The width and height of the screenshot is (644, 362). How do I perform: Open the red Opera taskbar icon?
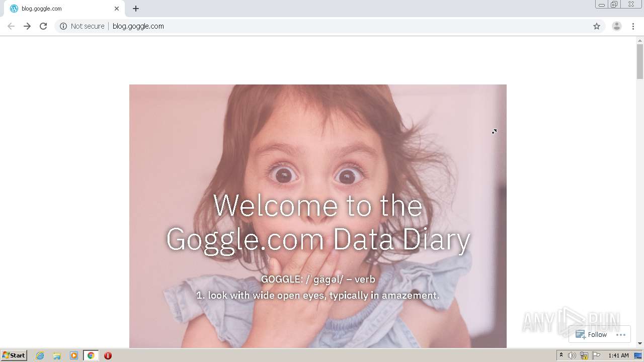pyautogui.click(x=108, y=355)
